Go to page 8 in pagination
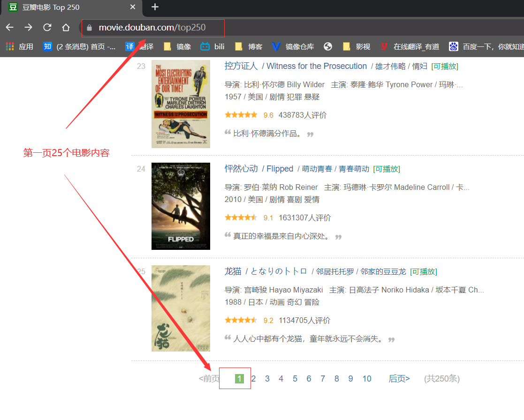Image resolution: width=524 pixels, height=420 pixels. click(x=336, y=379)
